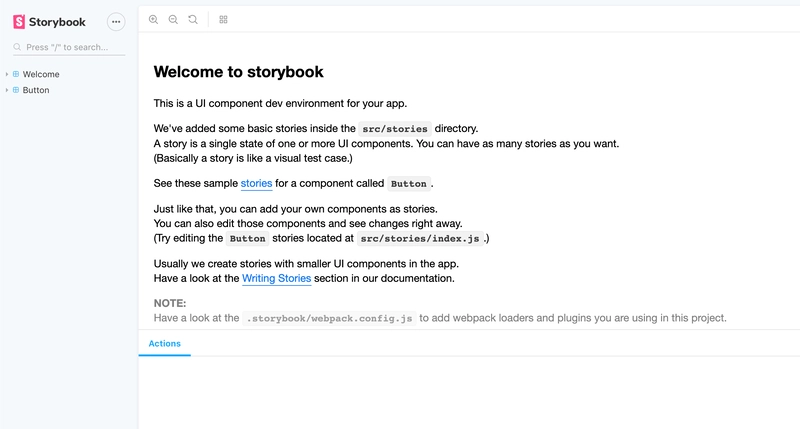Open the Welcome story group

tap(41, 74)
